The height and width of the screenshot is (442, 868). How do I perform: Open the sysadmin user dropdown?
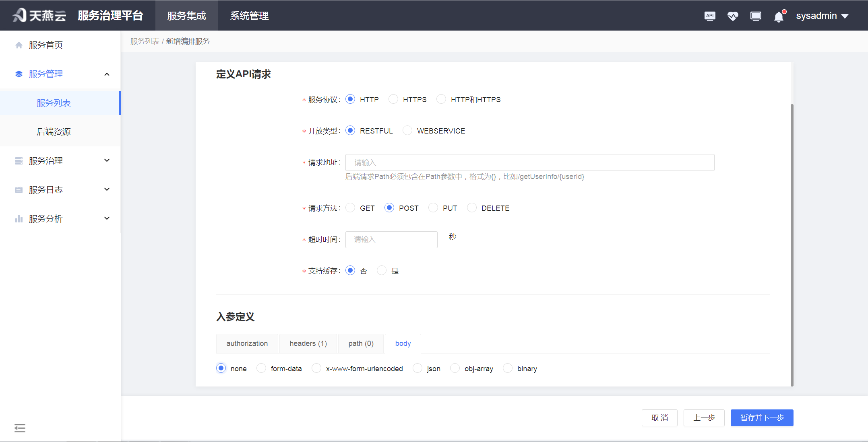[822, 16]
